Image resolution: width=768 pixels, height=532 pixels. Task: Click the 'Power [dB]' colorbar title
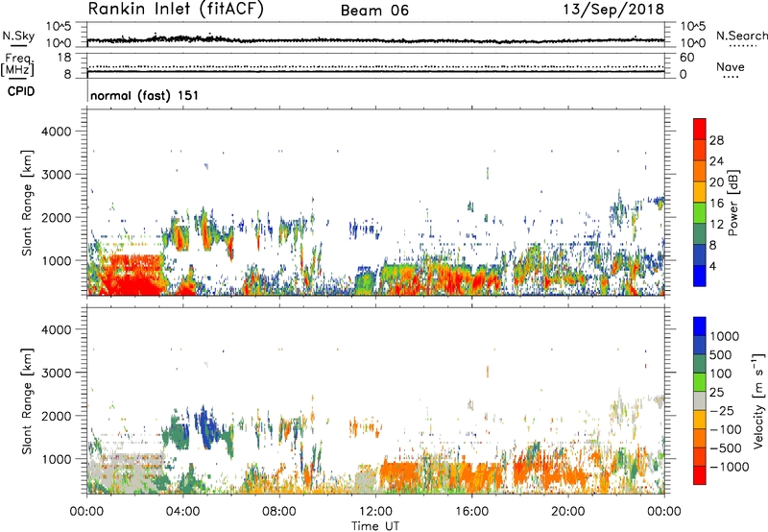(732, 203)
